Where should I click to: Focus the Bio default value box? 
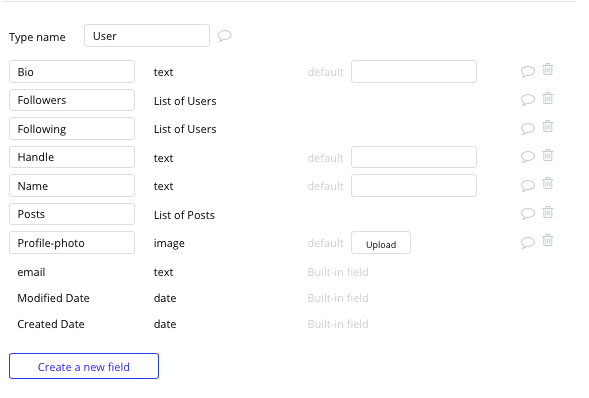[x=414, y=71]
